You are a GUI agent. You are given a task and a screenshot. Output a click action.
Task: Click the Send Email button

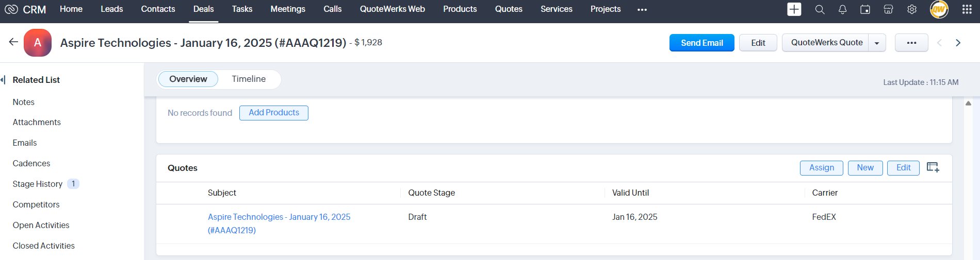(x=701, y=43)
